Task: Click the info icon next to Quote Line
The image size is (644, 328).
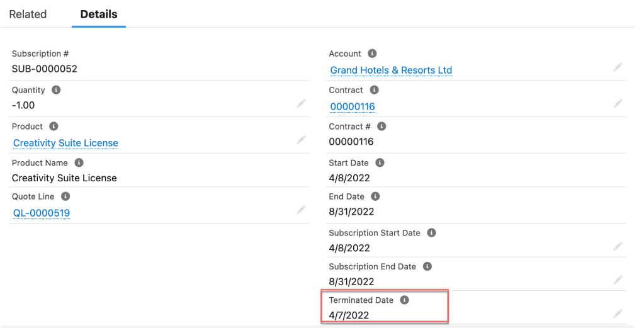Action: [x=65, y=196]
